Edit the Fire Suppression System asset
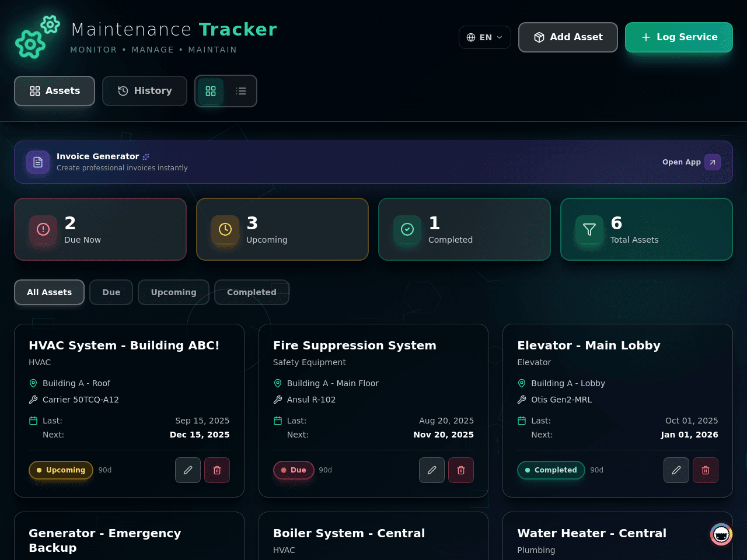The height and width of the screenshot is (560, 747). (432, 470)
